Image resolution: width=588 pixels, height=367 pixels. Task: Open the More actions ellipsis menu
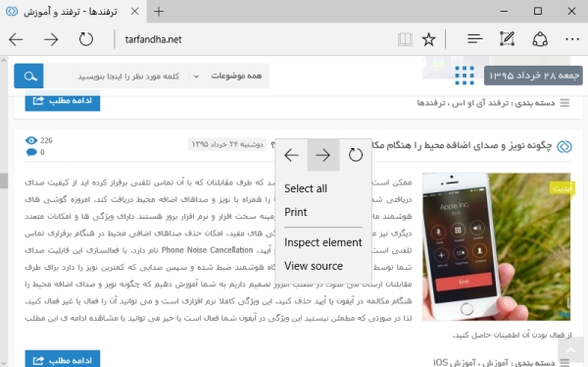pos(572,39)
